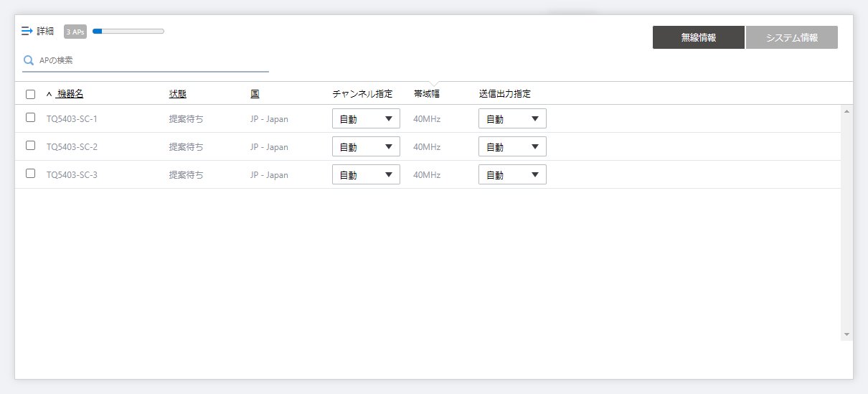Viewport: 868px width, 394px height.
Task: Switch to the システム情報 tab
Action: [792, 37]
